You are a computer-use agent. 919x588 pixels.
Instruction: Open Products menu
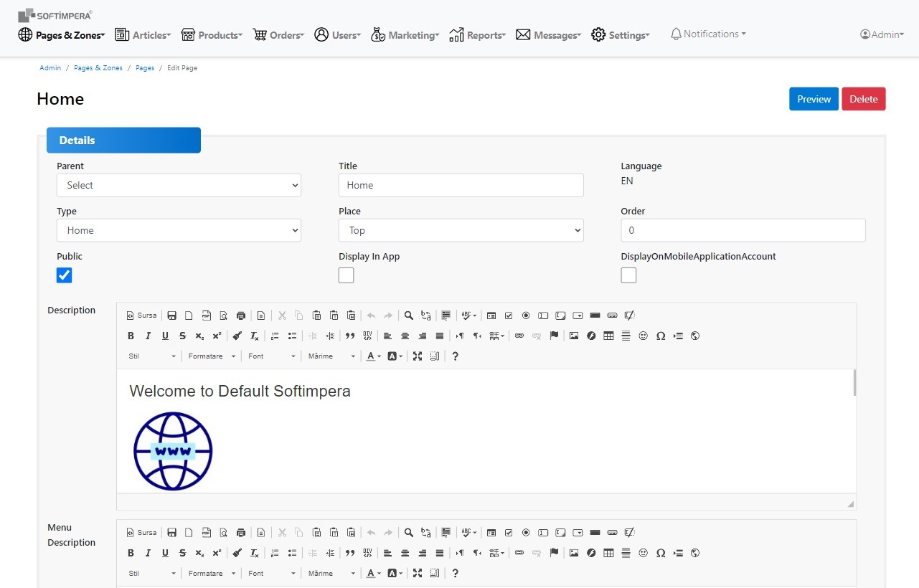(212, 35)
